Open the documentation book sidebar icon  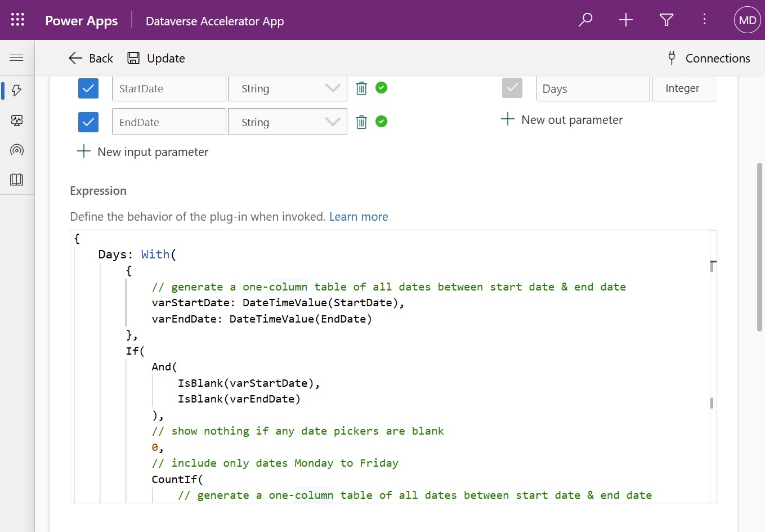[17, 179]
